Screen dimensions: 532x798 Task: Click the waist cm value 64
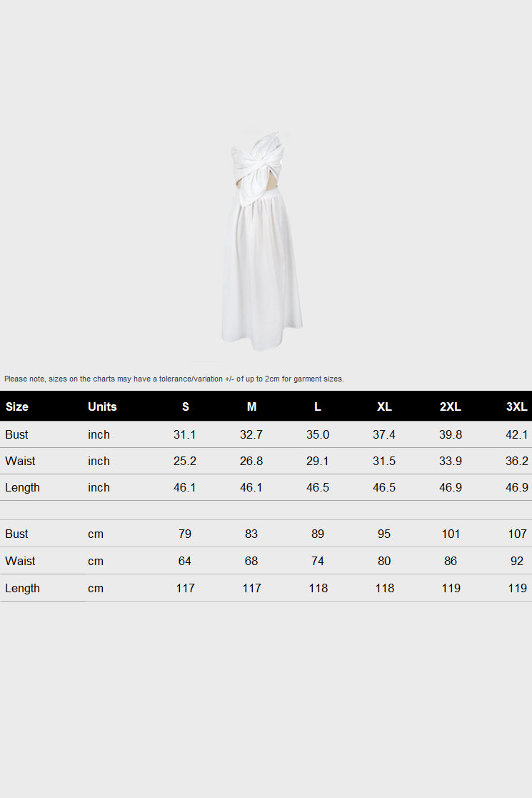pos(185,561)
